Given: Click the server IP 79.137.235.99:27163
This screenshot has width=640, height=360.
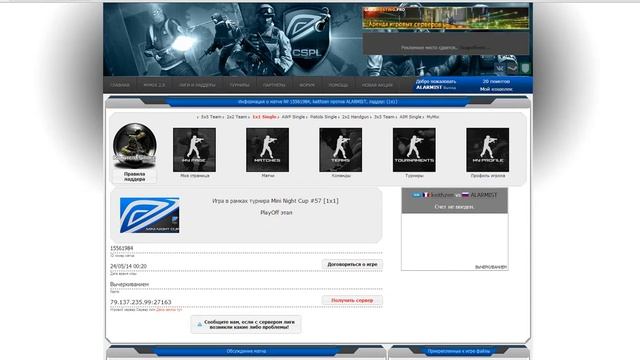Looking at the screenshot, I should tap(140, 302).
